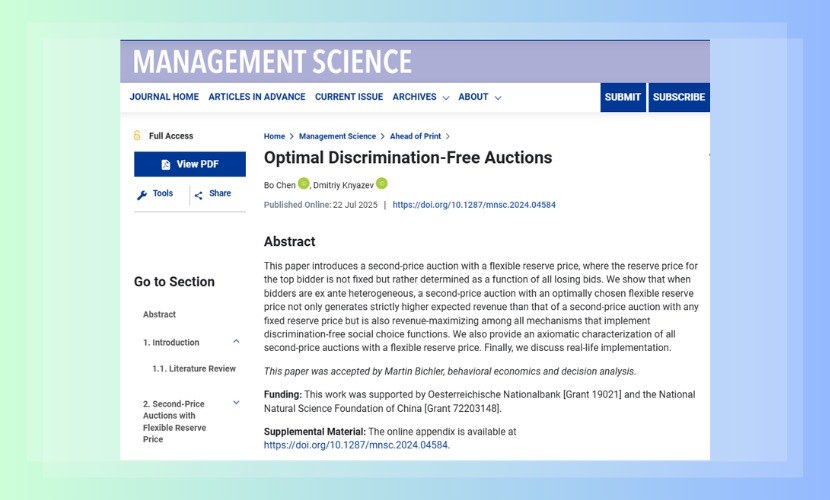Collapse the 1. Introduction section chevron
The height and width of the screenshot is (500, 830).
236,342
